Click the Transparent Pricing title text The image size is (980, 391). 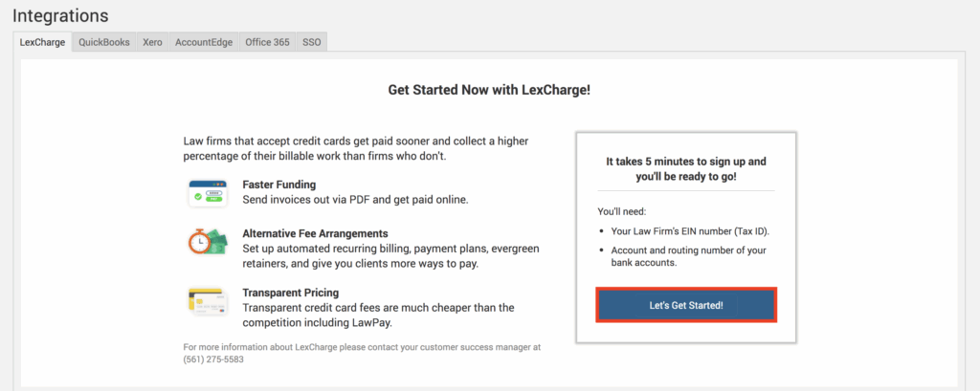291,293
